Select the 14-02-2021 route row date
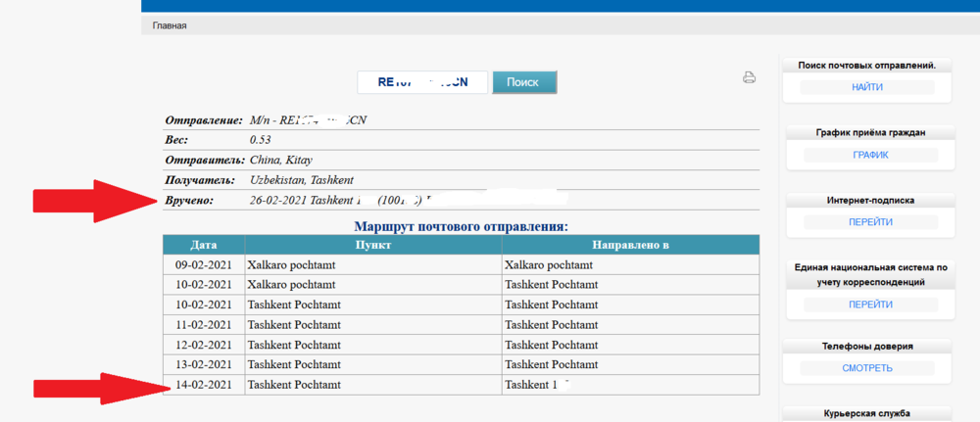 click(x=204, y=385)
